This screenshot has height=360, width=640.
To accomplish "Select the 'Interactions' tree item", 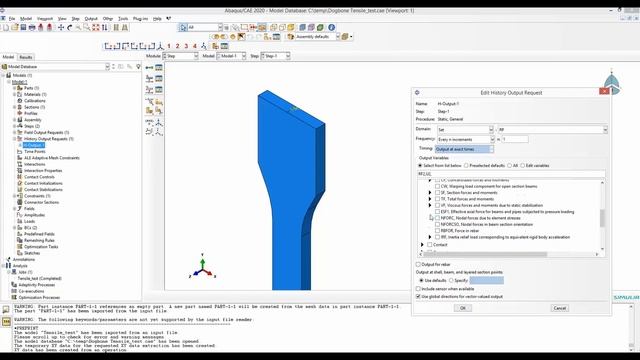I will click(x=35, y=164).
